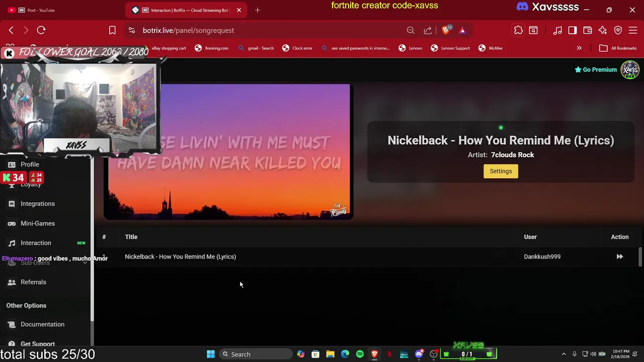Open Microsoft Edge from taskbar

point(345,354)
